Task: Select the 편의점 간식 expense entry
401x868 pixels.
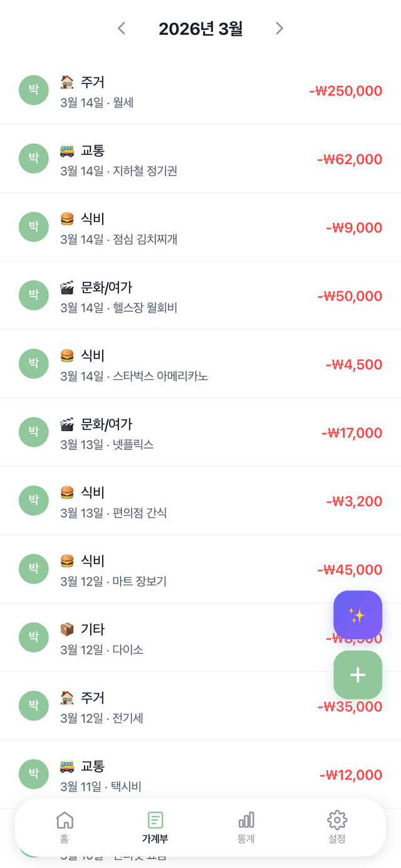Action: pyautogui.click(x=200, y=500)
